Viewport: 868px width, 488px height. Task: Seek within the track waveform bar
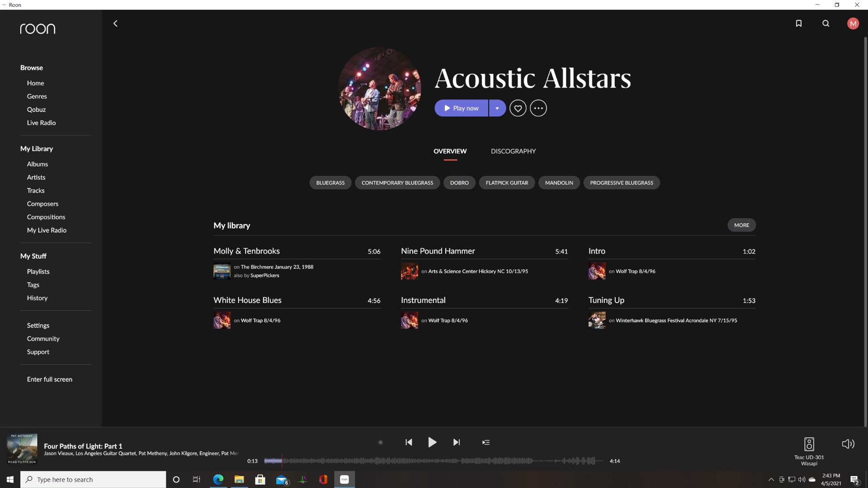[x=433, y=461]
